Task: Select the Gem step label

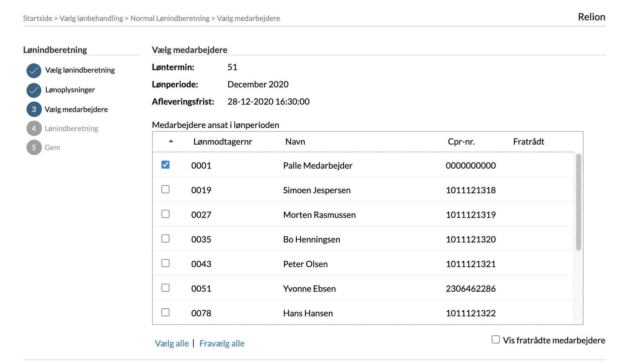Action: click(52, 148)
